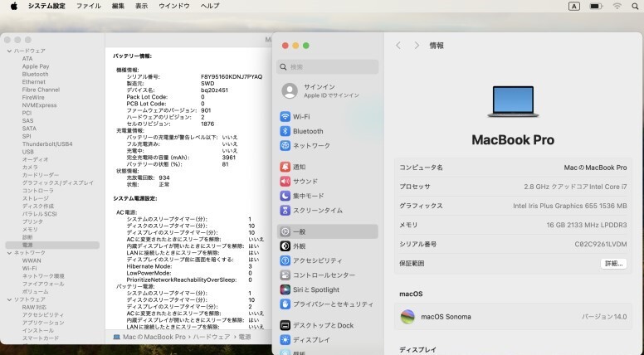Go forward in System Settings
Screen dimensions: 644x355
coord(417,46)
